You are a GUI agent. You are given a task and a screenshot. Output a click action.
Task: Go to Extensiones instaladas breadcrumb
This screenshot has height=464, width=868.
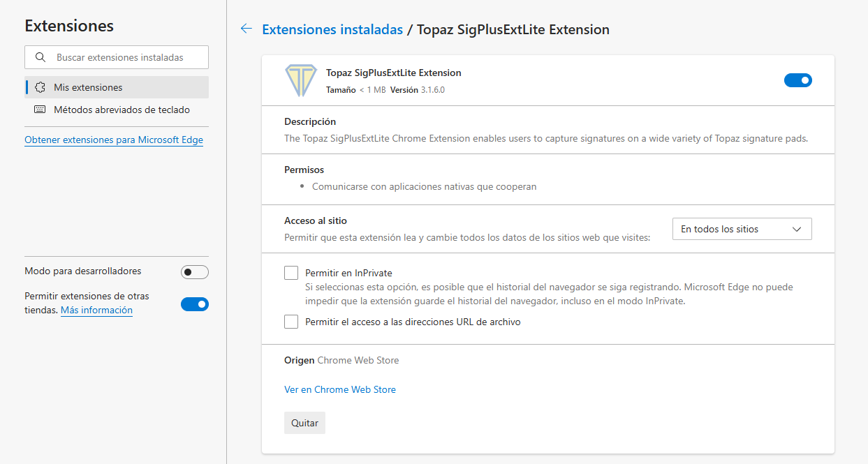pos(332,29)
